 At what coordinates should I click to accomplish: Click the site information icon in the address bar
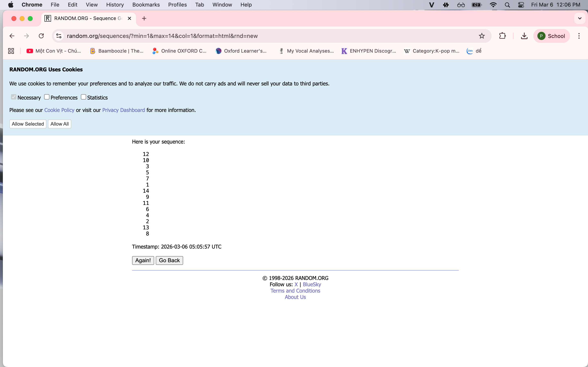pos(59,36)
